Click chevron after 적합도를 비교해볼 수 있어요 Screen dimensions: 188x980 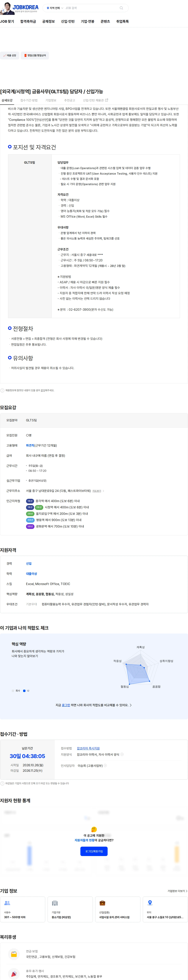(x=131, y=705)
